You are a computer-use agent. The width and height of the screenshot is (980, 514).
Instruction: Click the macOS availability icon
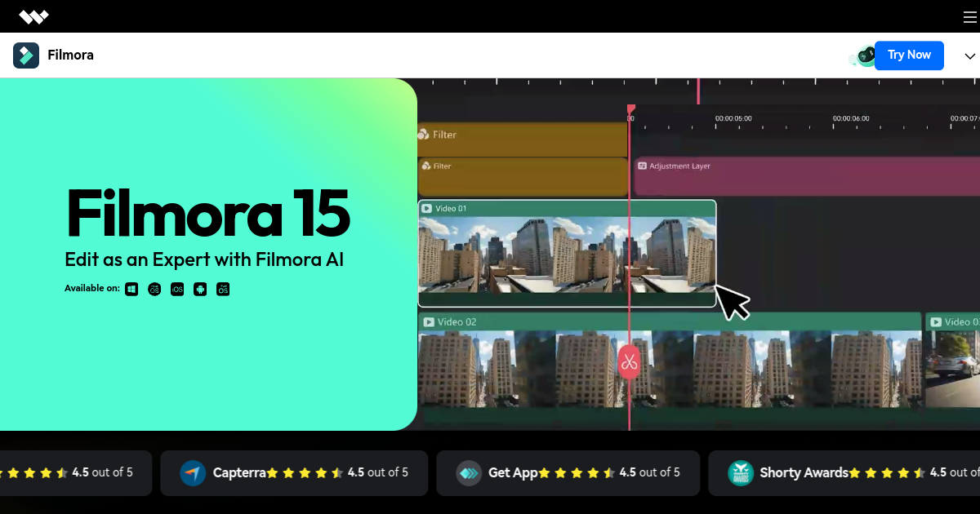[x=154, y=289]
